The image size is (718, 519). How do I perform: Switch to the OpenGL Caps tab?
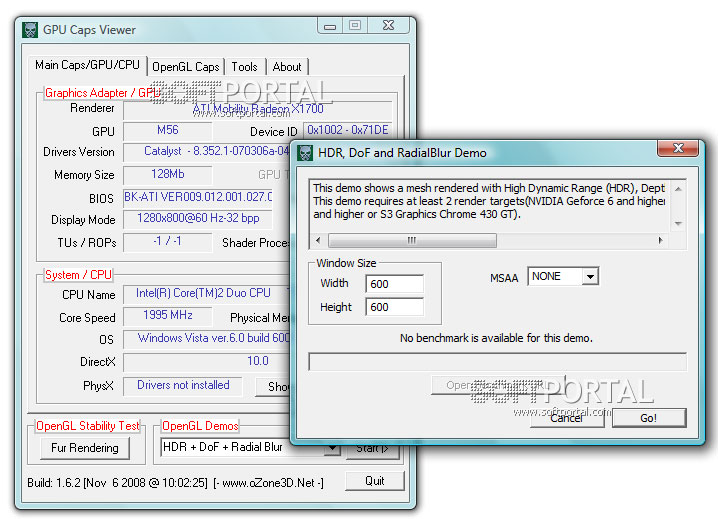pos(185,67)
